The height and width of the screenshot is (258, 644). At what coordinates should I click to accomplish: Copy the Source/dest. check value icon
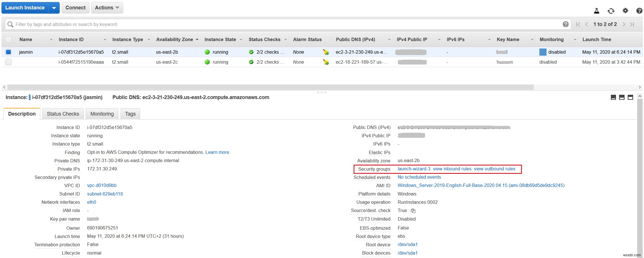[413, 211]
